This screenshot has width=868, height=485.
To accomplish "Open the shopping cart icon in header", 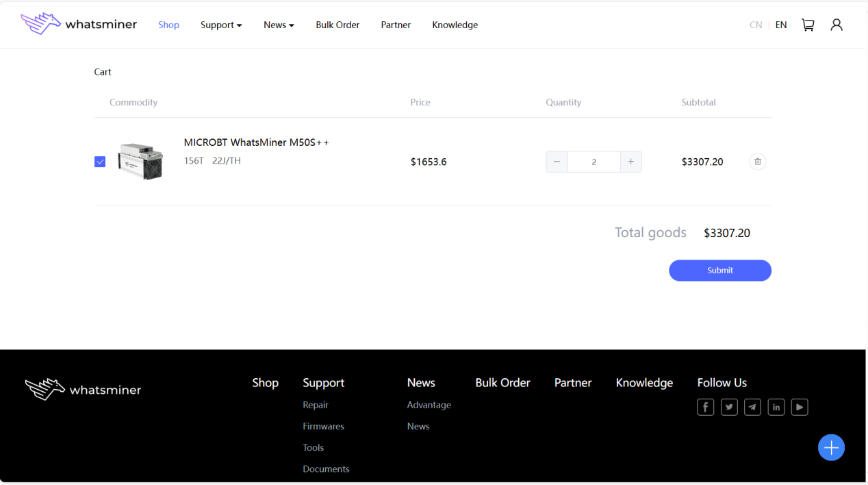I will (x=808, y=25).
